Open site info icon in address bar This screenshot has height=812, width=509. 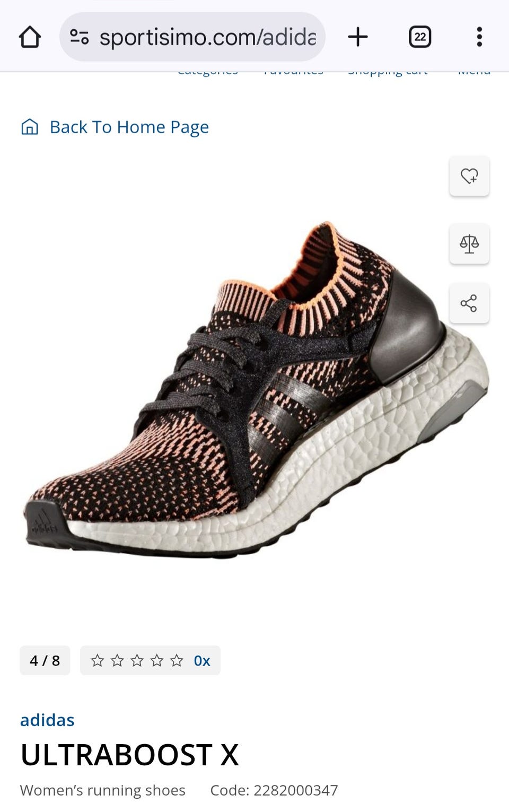[x=80, y=37]
